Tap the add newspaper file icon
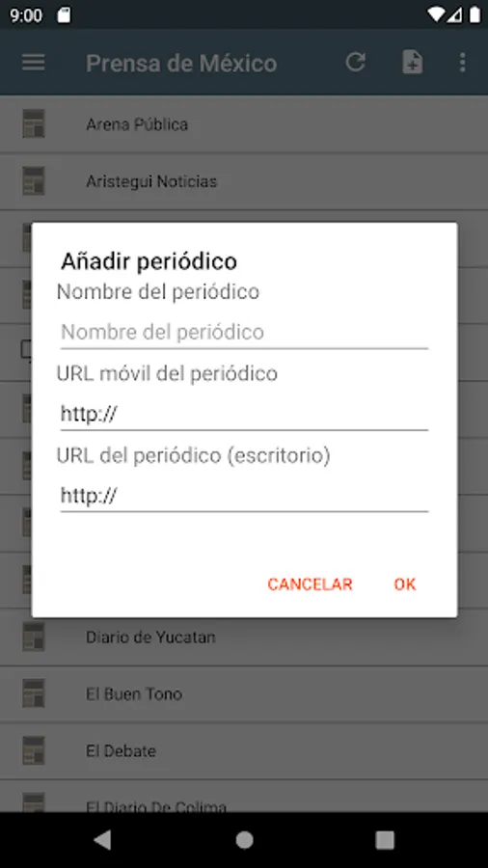 412,62
